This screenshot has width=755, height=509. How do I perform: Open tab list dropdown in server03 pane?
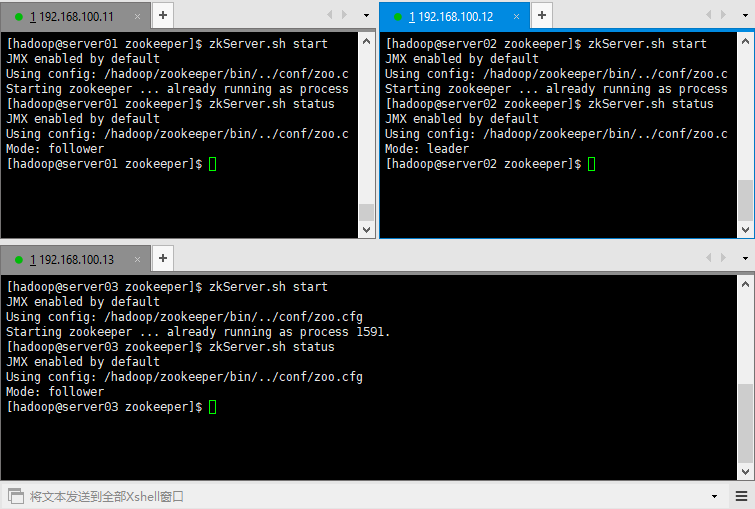(x=745, y=259)
